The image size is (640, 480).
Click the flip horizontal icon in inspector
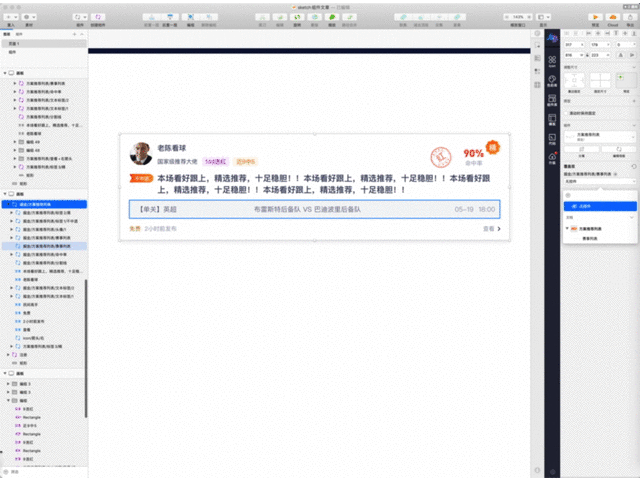coord(621,55)
